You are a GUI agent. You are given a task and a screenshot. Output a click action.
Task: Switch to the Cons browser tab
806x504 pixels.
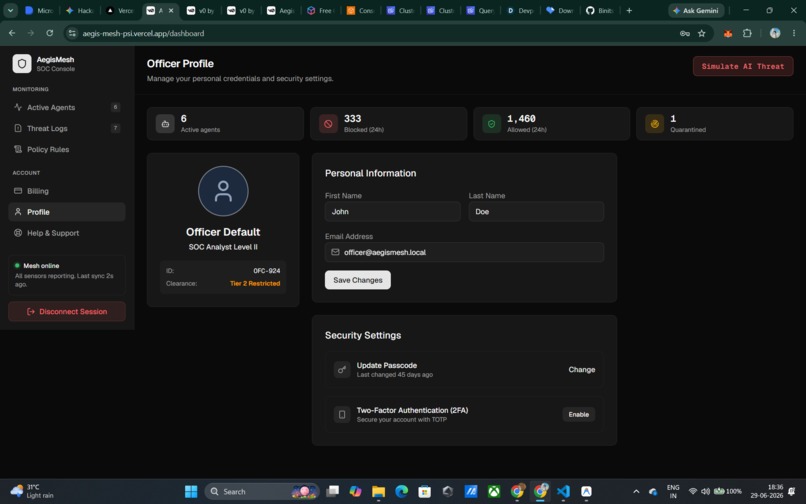(361, 10)
